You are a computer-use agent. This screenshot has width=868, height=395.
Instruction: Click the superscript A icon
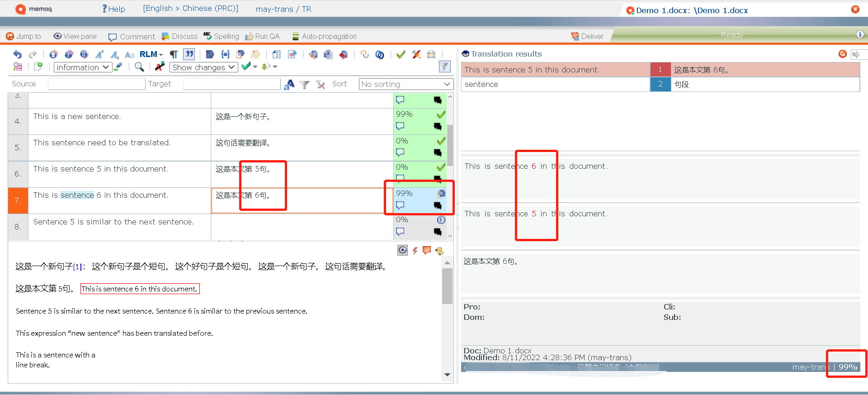tap(99, 54)
